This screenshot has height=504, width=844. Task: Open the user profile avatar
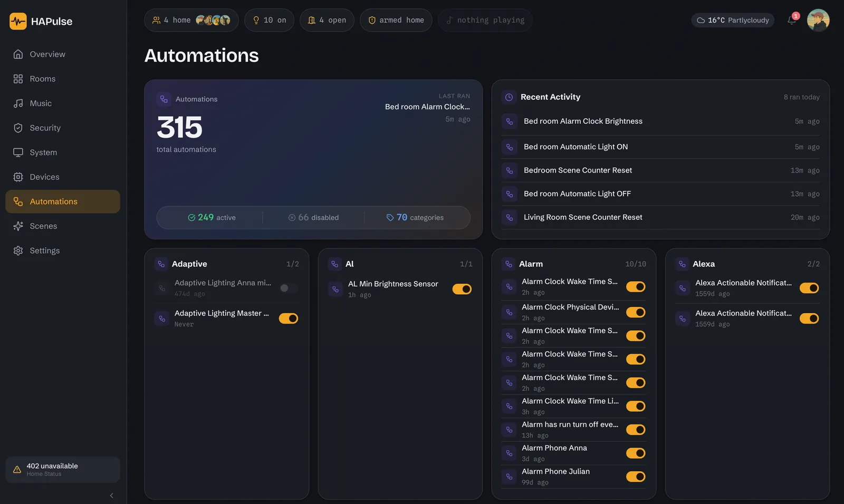[x=818, y=20]
